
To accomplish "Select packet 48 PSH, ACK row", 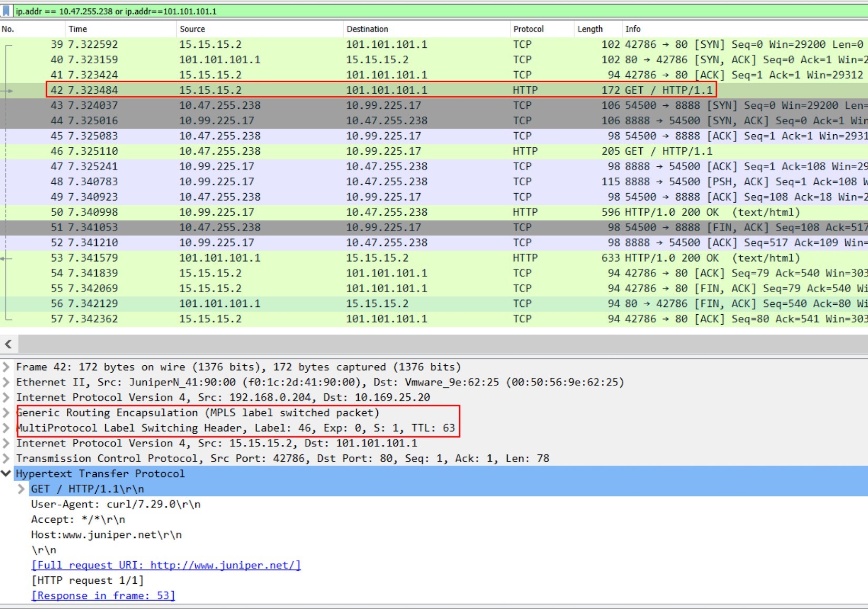I will tap(434, 182).
